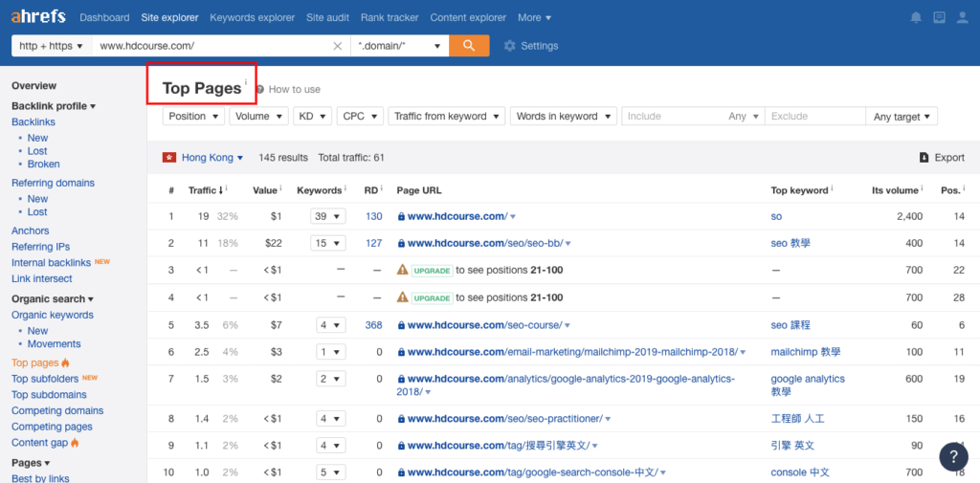Expand URL menu arrow for www.hdcourse.com/seo-course/
980x483 pixels.
(x=568, y=325)
